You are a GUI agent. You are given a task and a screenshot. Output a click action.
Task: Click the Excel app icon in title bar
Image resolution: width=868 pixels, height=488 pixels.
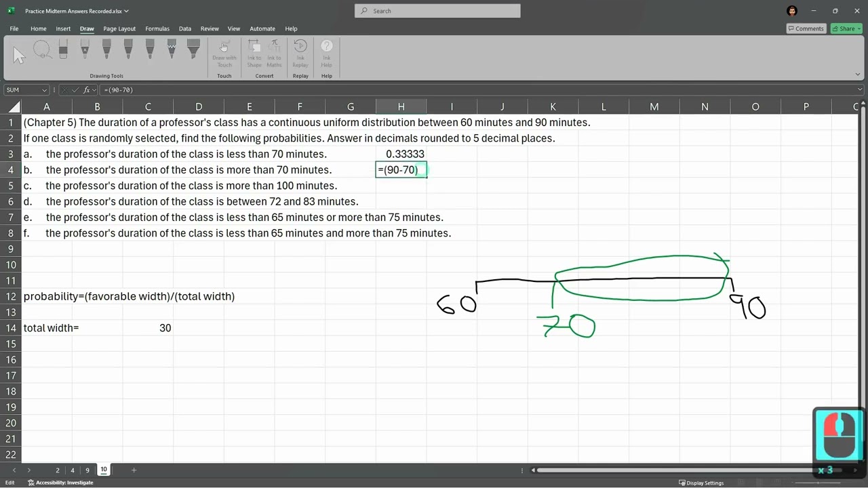point(11,11)
